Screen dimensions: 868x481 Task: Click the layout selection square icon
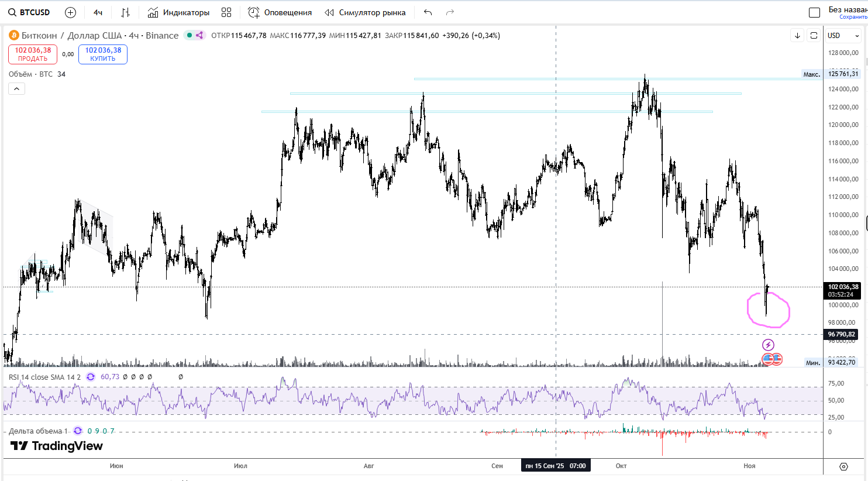point(814,12)
